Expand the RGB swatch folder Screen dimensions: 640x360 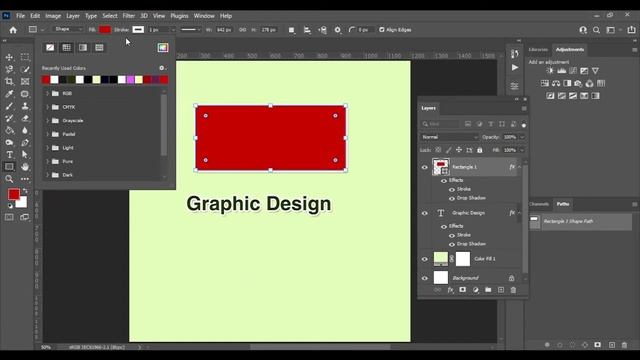point(47,93)
